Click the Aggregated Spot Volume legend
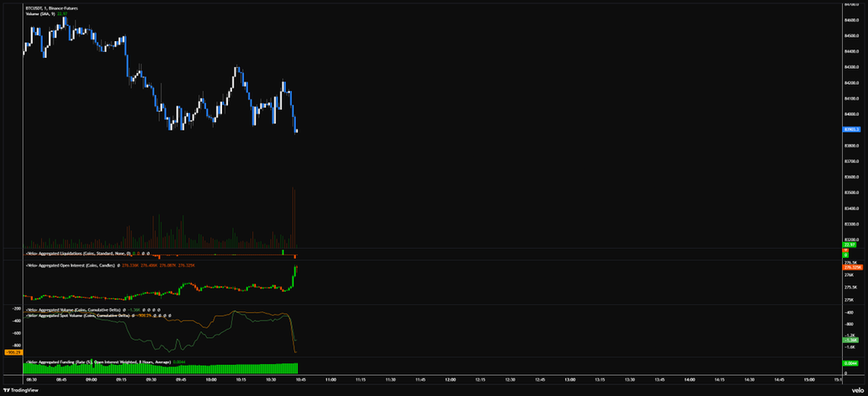The width and height of the screenshot is (868, 396). tap(74, 315)
